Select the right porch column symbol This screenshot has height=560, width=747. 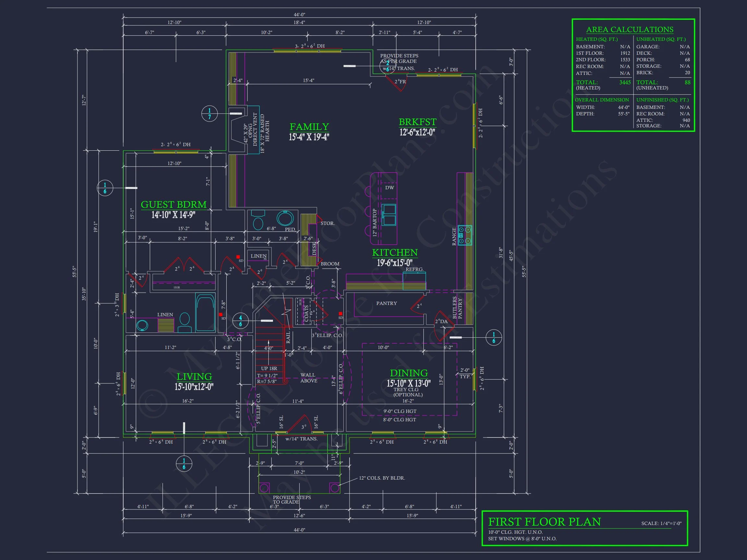coord(335,488)
